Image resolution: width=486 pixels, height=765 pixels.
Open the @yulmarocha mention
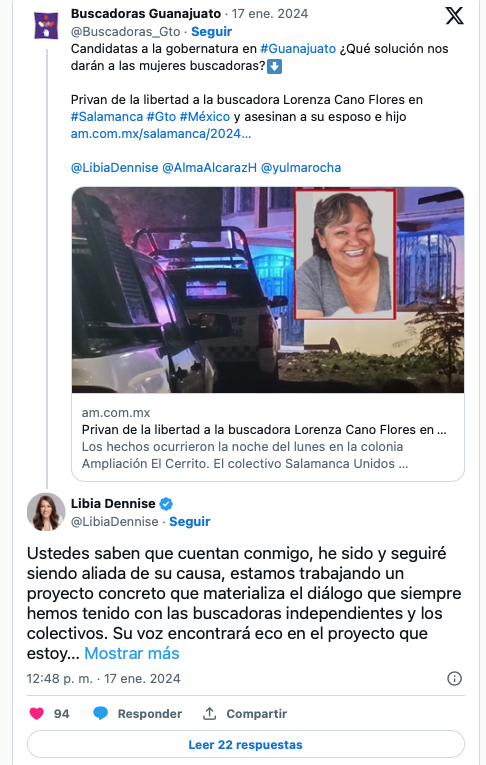[x=301, y=168]
